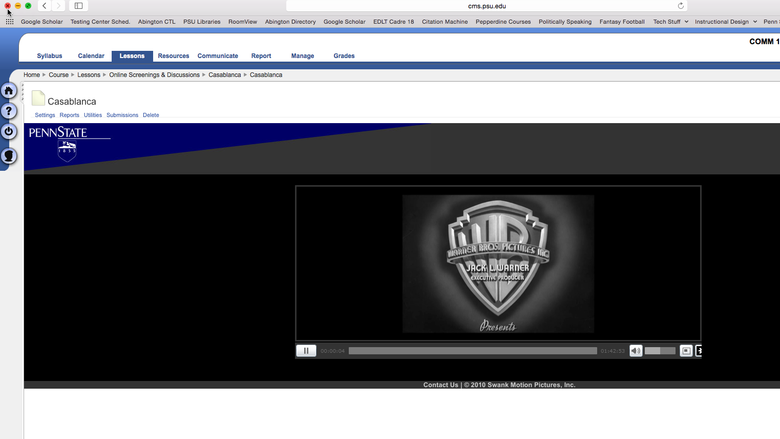This screenshot has width=780, height=439.
Task: Seek along the video progress bar
Action: click(473, 351)
